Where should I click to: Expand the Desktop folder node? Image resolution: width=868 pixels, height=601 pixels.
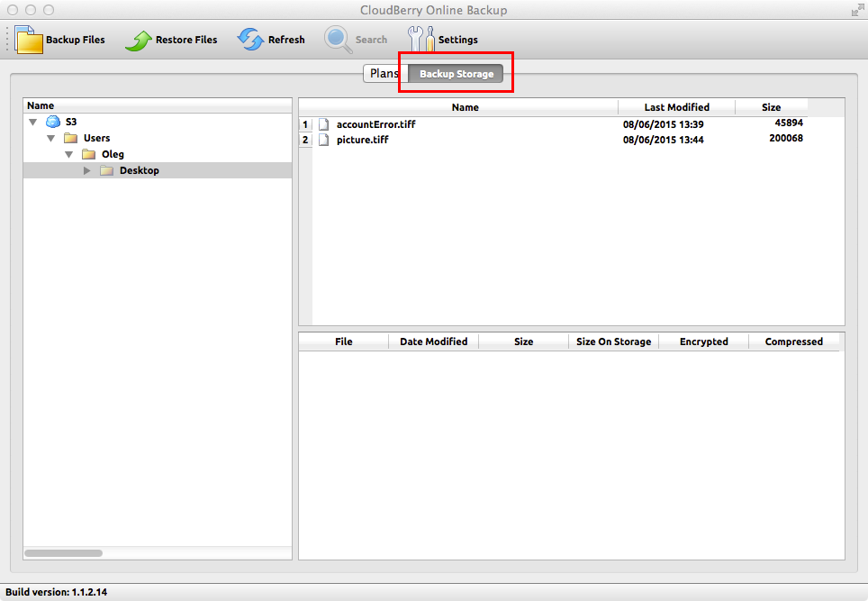click(x=87, y=170)
